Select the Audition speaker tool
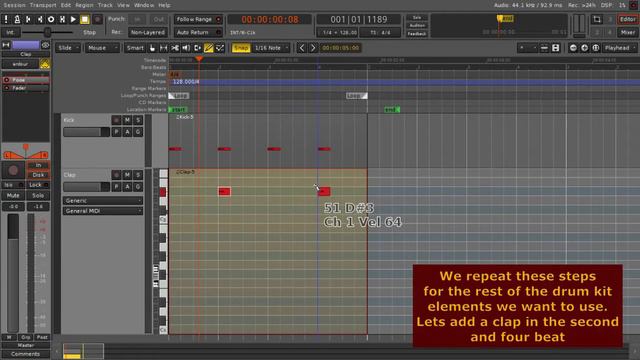Viewport: 640px width, 360px height. [x=186, y=48]
